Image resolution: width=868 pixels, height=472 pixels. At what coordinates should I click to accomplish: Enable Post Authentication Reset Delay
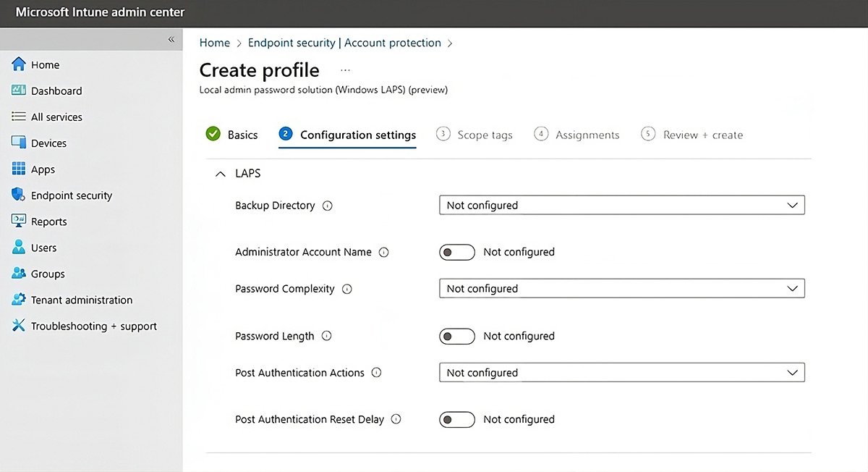coord(456,418)
